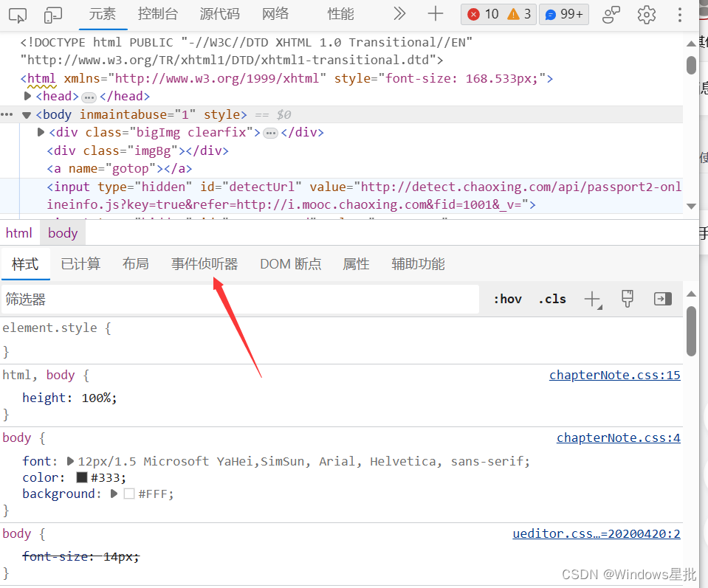Screen dimensions: 708x588
Task: Click the DOM tree scrollbar down arrow
Action: pyautogui.click(x=691, y=206)
